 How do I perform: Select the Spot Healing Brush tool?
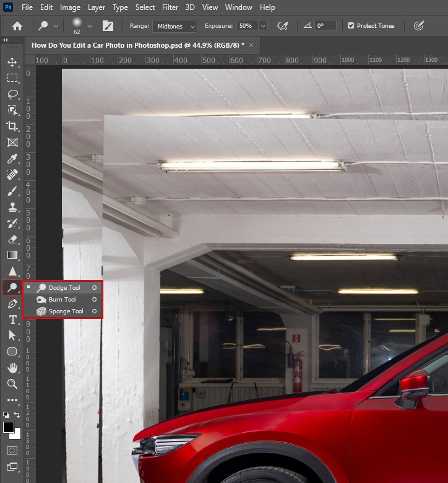[12, 175]
